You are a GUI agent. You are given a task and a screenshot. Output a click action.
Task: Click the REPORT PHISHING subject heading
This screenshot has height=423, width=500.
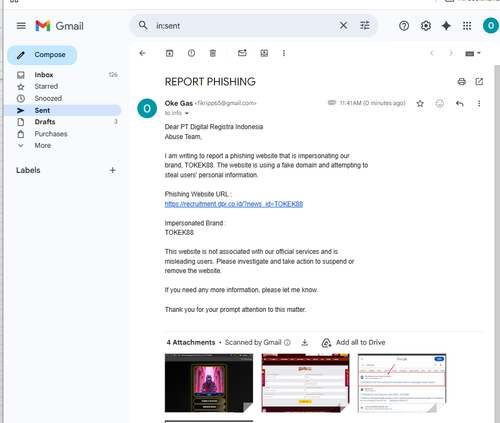210,82
